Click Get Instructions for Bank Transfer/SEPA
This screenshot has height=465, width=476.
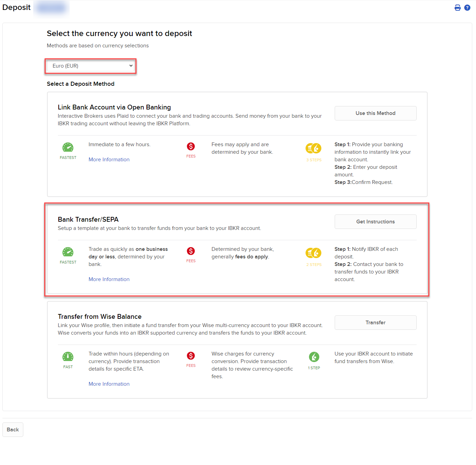[375, 221]
